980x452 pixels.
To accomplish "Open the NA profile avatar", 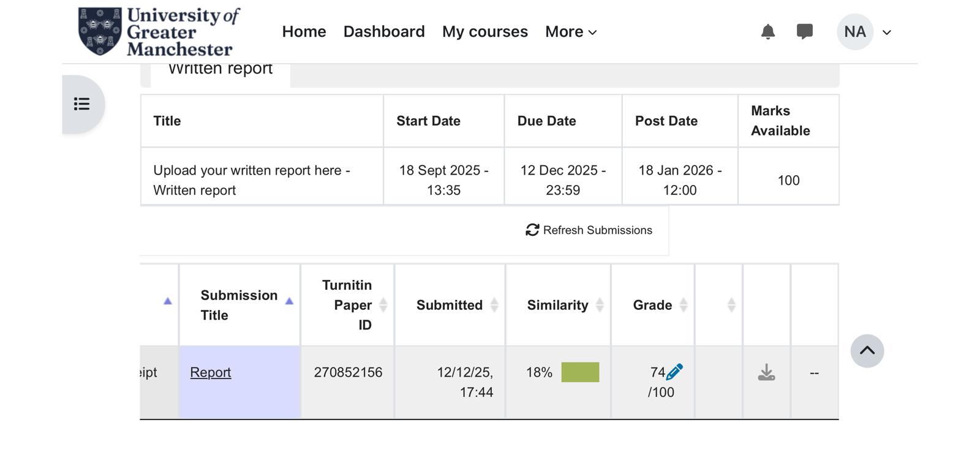I will pyautogui.click(x=854, y=32).
